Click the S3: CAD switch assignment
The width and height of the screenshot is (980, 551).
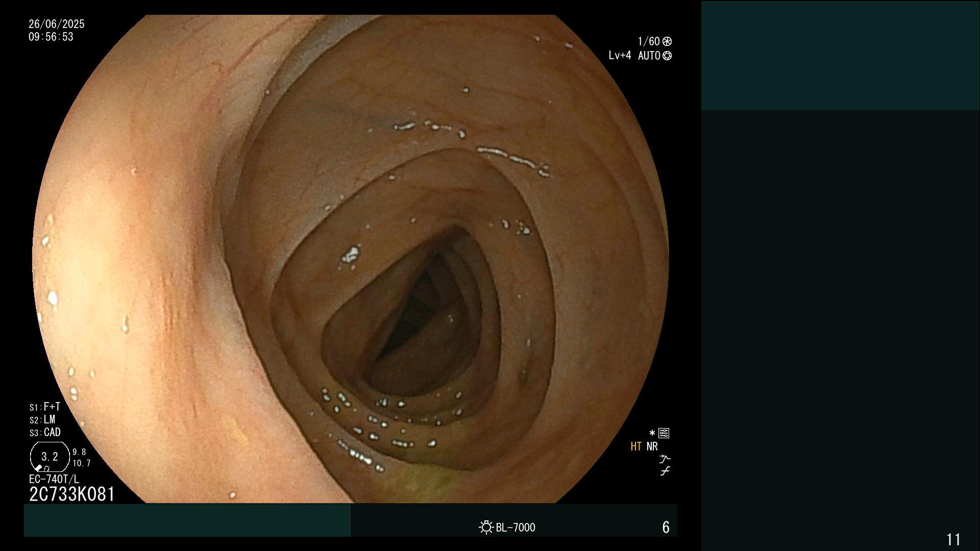pos(45,432)
